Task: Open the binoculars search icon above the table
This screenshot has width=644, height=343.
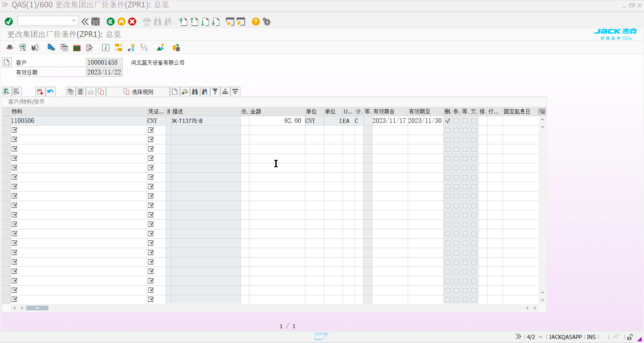Action: (x=195, y=91)
